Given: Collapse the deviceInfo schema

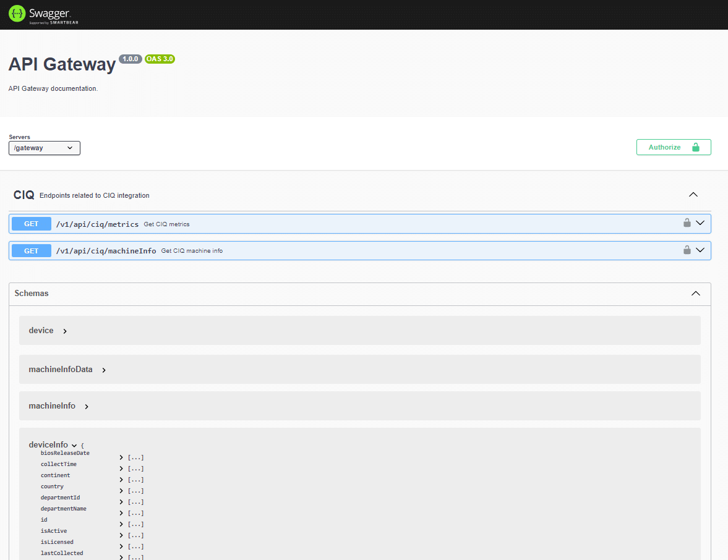Looking at the screenshot, I should click(74, 444).
